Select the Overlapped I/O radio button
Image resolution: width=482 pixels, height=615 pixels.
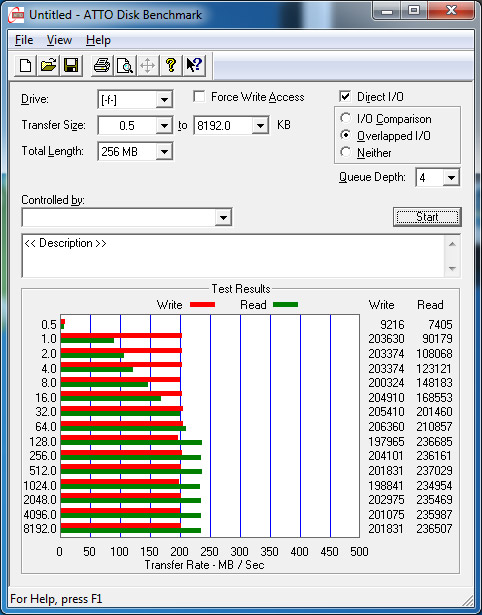pyautogui.click(x=346, y=135)
